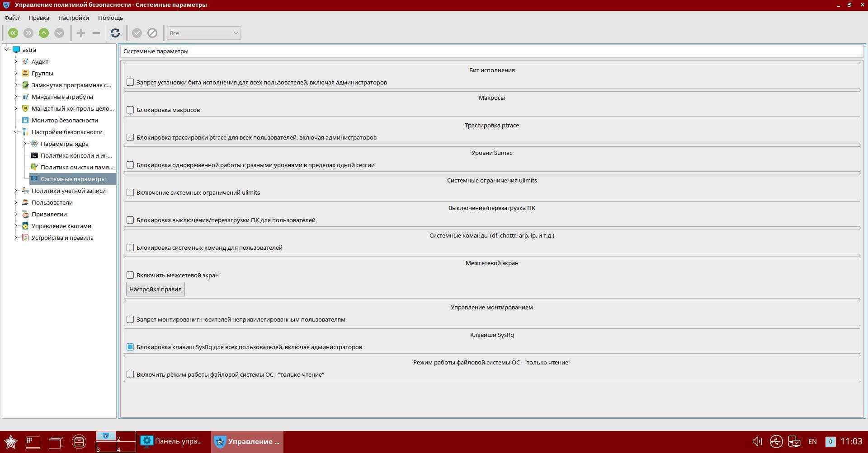The image size is (868, 453).
Task: Open Политика консоли tree item
Action: 76,155
